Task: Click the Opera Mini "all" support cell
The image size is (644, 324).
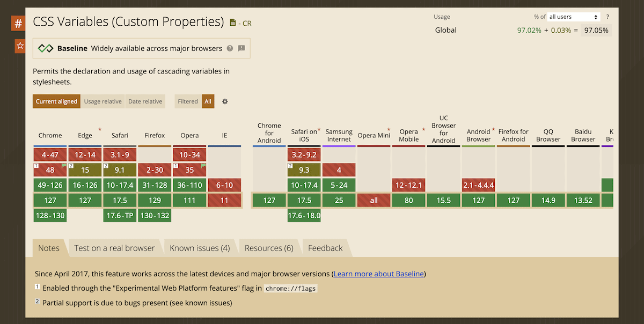Action: click(374, 200)
